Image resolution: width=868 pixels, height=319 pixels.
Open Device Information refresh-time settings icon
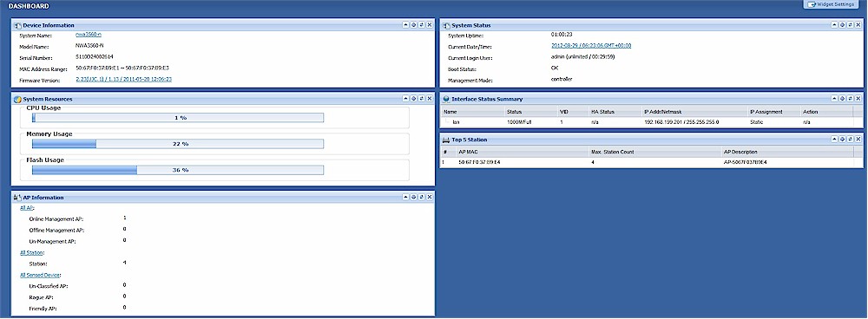tap(413, 25)
